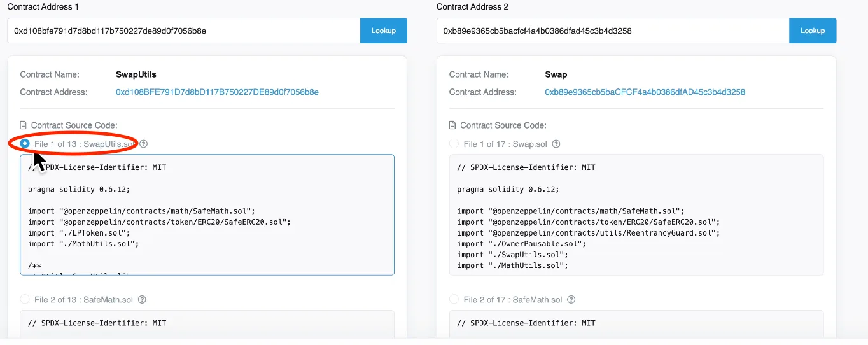
Task: Select File 2 of 17 SafeMath.sol radio button
Action: pos(454,299)
